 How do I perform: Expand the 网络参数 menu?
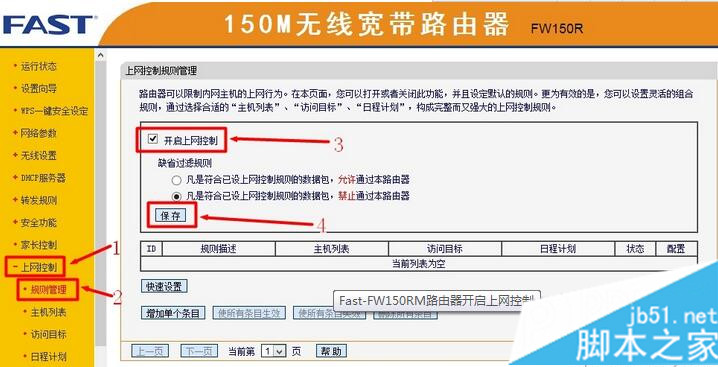[38, 133]
